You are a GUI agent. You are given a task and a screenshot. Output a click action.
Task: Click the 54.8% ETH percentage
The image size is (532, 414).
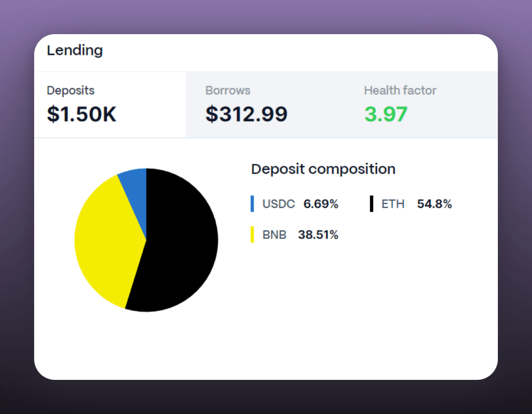coord(434,204)
